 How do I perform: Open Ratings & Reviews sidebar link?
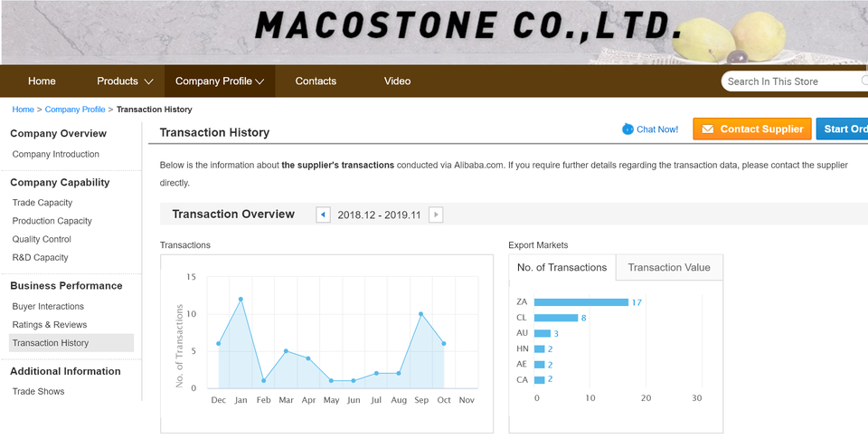click(50, 325)
